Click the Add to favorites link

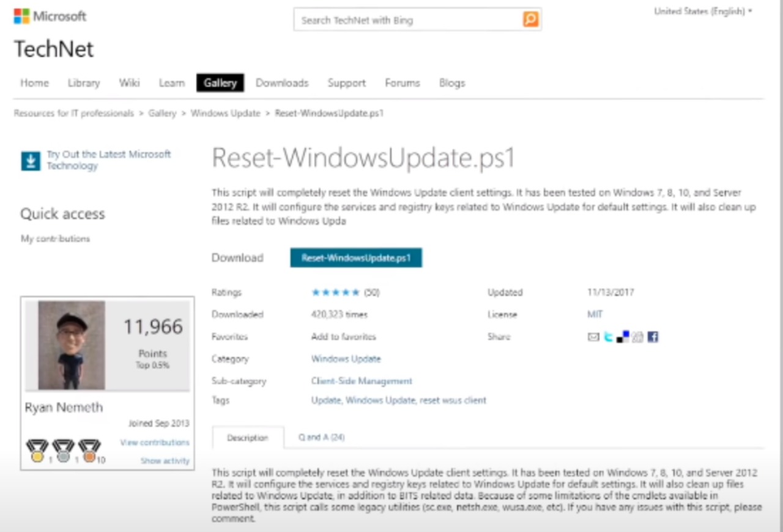point(343,336)
